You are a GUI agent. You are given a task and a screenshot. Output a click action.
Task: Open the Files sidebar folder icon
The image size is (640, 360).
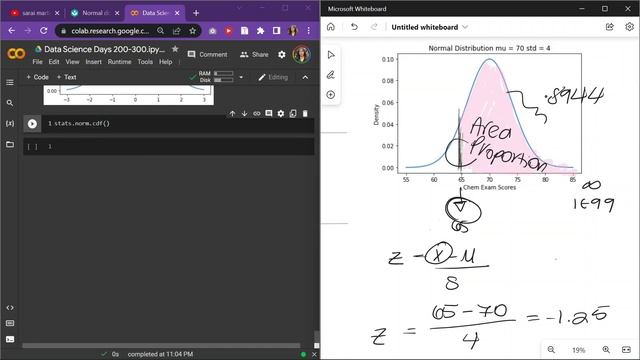pos(10,144)
